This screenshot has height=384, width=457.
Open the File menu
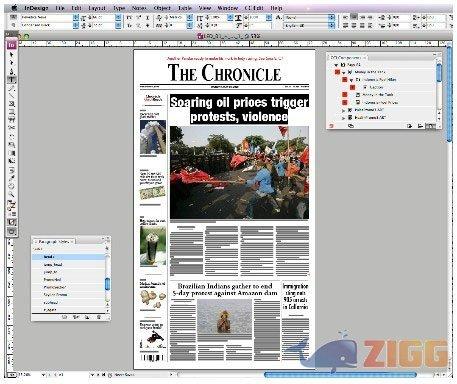60,8
